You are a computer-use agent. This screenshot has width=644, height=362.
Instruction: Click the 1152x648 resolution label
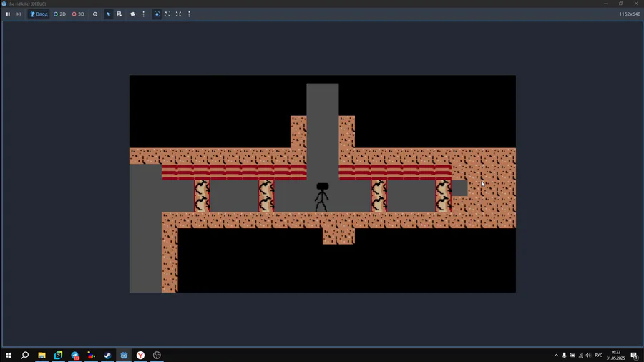pyautogui.click(x=630, y=14)
